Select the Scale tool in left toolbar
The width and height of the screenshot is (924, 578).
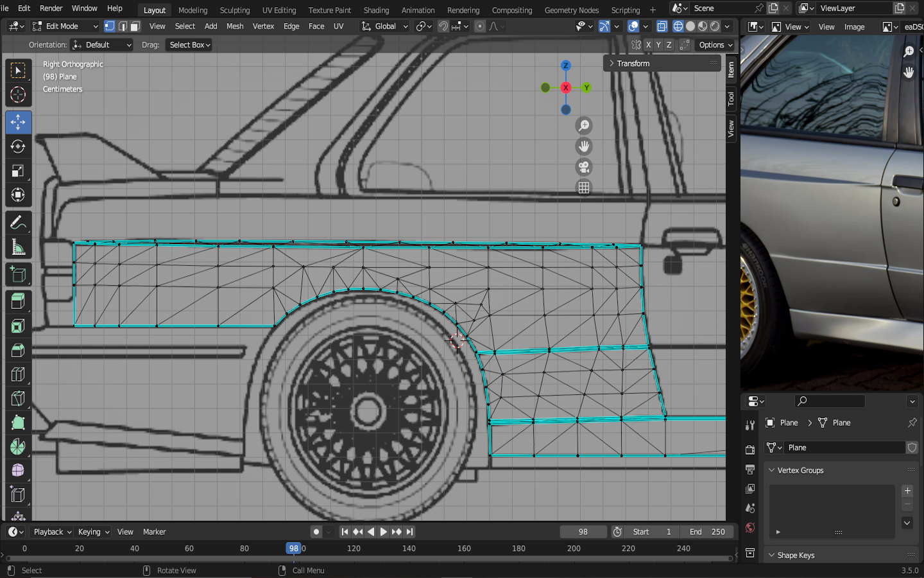[x=18, y=171]
